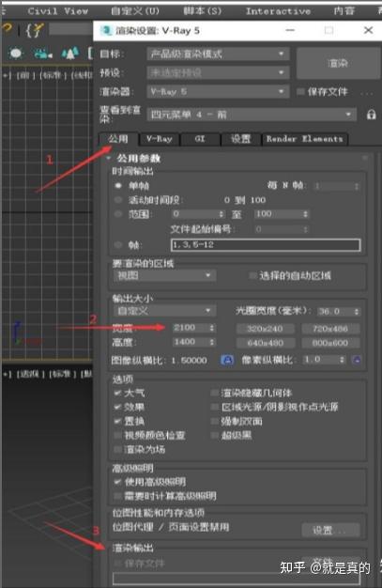
Task: Toggle the lock icon beside view to render
Action: tap(371, 115)
